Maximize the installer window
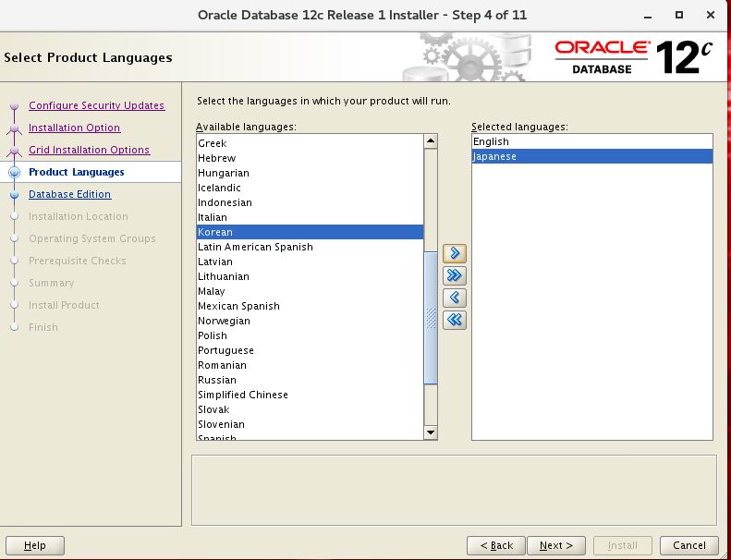The image size is (731, 560). click(x=679, y=16)
